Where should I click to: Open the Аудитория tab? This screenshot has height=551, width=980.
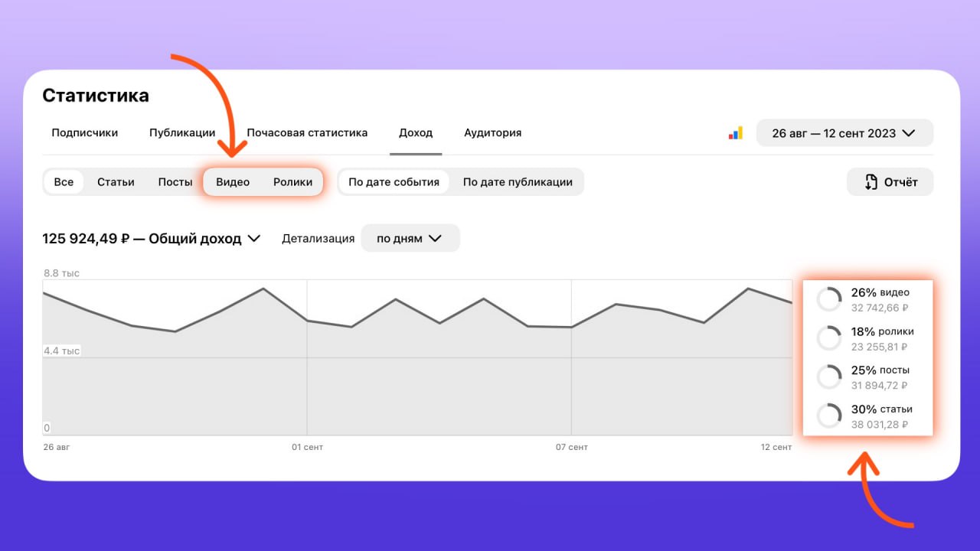492,133
